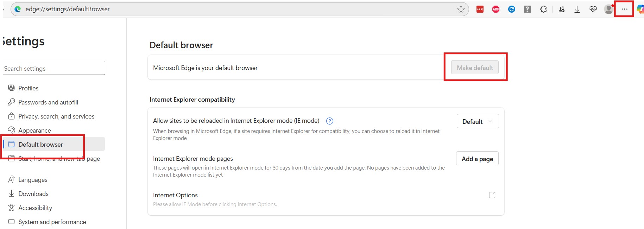Click in the Search settings field

54,68
